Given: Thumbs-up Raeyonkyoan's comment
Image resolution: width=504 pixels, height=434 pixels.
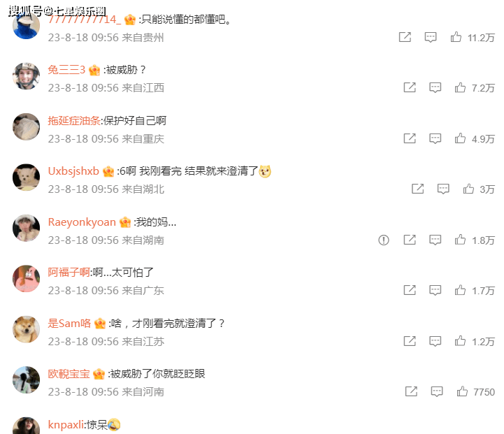Looking at the screenshot, I should [460, 240].
